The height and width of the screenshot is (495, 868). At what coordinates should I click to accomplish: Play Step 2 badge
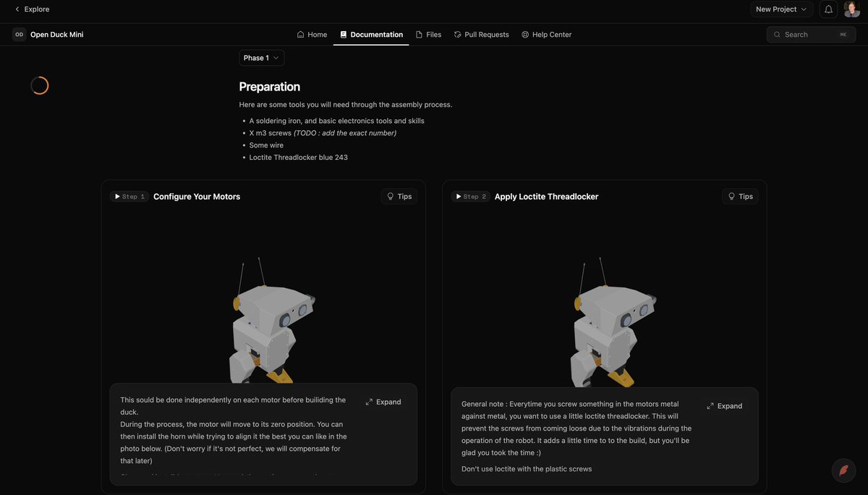click(x=470, y=196)
